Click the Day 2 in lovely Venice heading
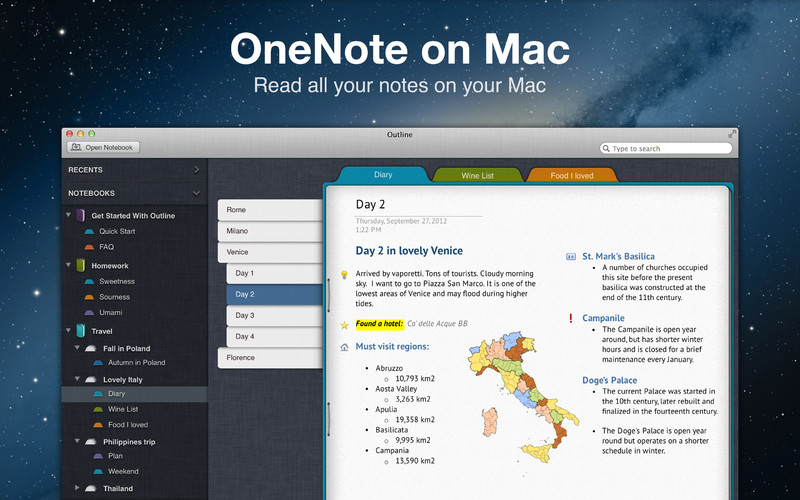The width and height of the screenshot is (800, 500). pos(409,251)
